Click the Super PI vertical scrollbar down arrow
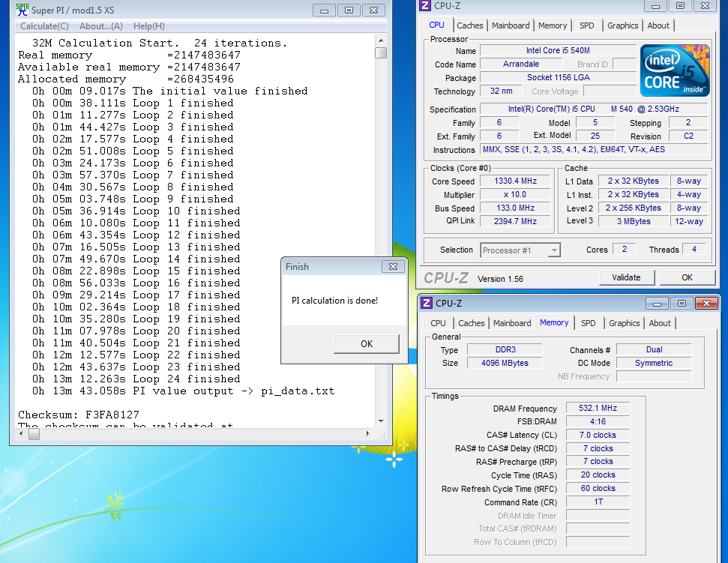The width and height of the screenshot is (728, 563). point(381,421)
